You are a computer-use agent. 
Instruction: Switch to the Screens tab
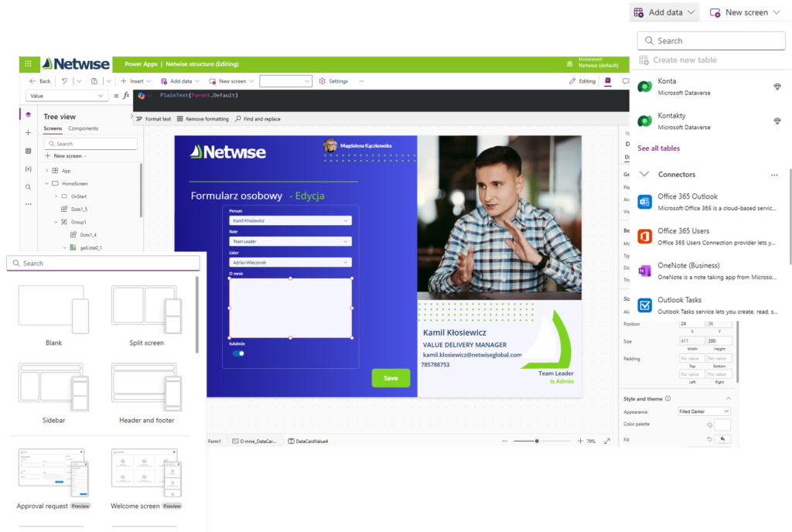[x=53, y=128]
